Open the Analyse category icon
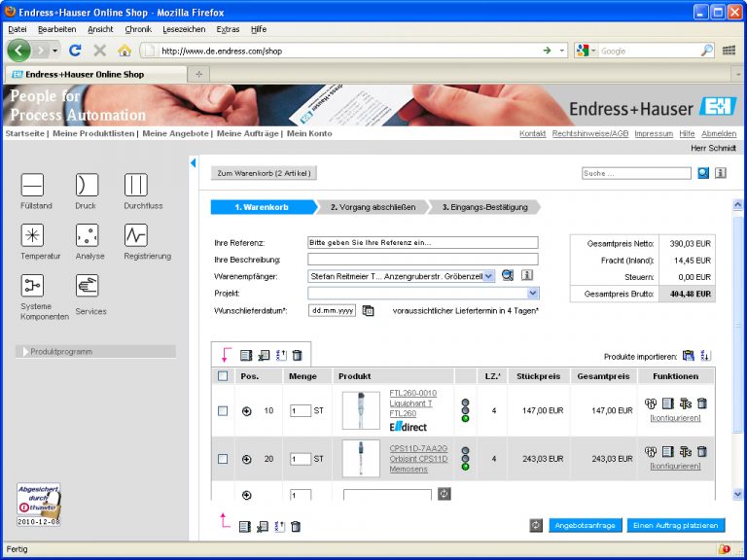The width and height of the screenshot is (747, 560). (87, 235)
